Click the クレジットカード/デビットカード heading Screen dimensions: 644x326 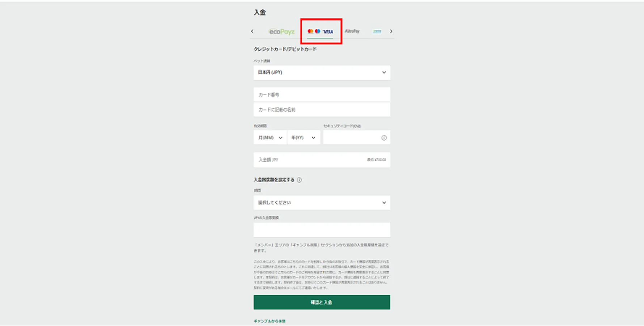[285, 49]
